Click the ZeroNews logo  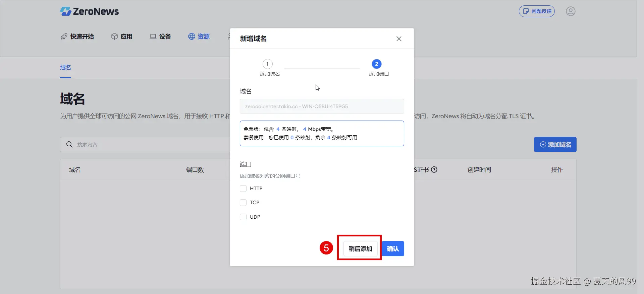click(89, 11)
